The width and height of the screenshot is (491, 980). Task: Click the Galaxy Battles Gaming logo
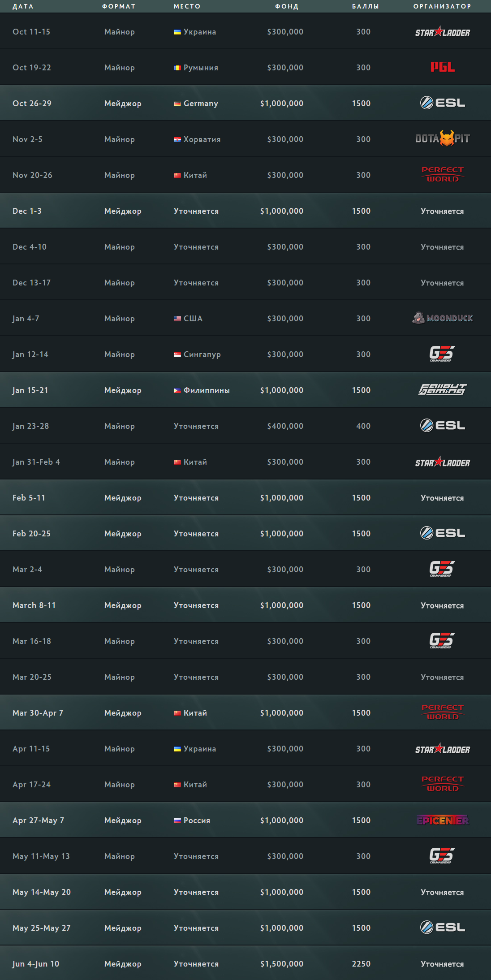pyautogui.click(x=442, y=390)
